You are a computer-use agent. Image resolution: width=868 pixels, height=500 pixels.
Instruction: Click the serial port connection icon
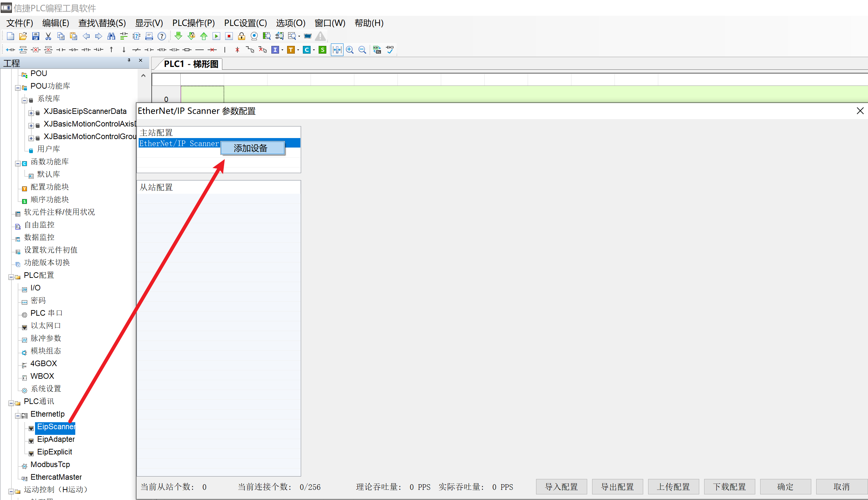coord(308,36)
